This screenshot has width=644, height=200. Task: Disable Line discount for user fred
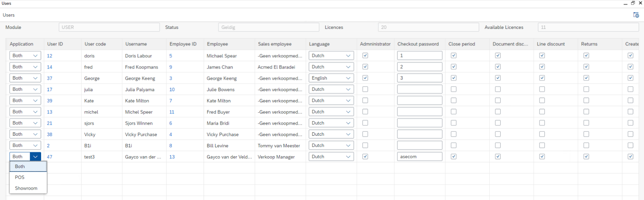click(542, 67)
